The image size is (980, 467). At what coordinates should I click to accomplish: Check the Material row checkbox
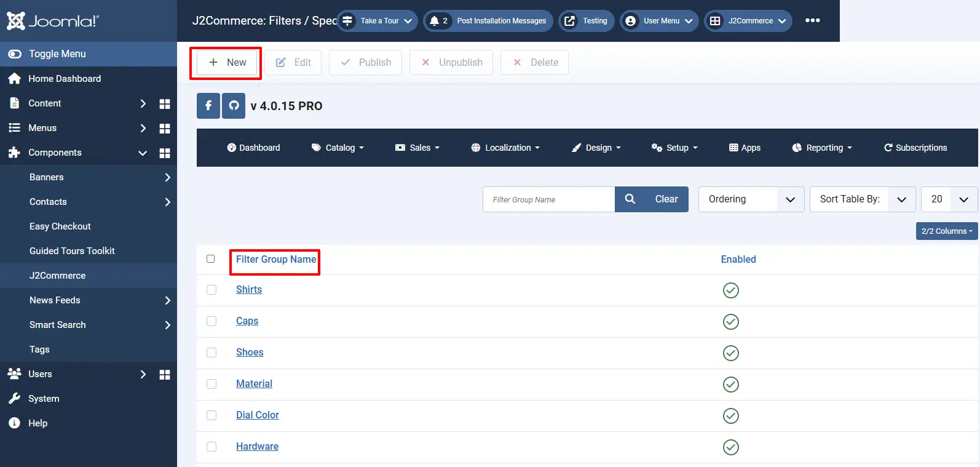tap(211, 384)
